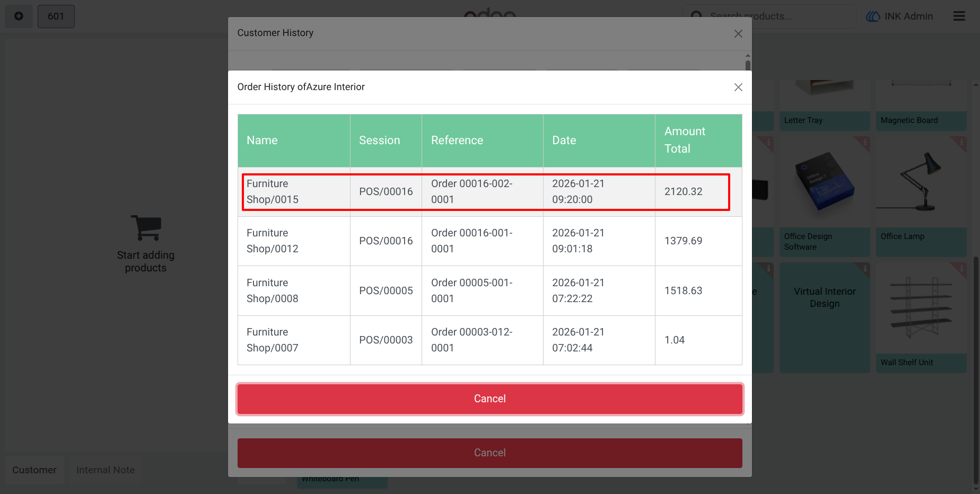Click the Date column header
980x494 pixels.
pos(599,140)
